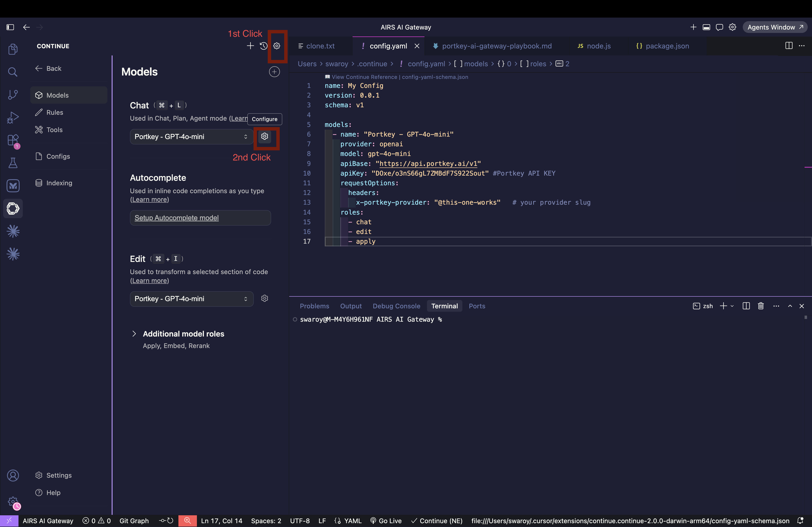The height and width of the screenshot is (527, 812).
Task: Close the config.yaml tab
Action: coord(417,46)
